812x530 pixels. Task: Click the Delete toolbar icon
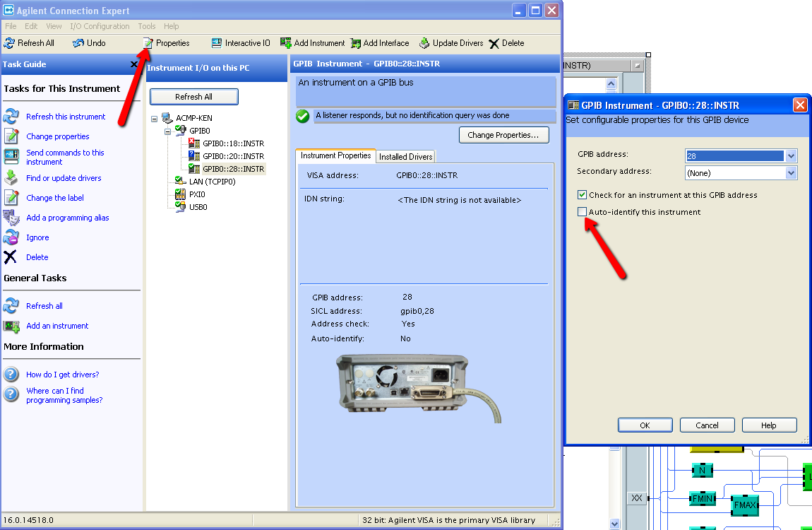pos(494,44)
